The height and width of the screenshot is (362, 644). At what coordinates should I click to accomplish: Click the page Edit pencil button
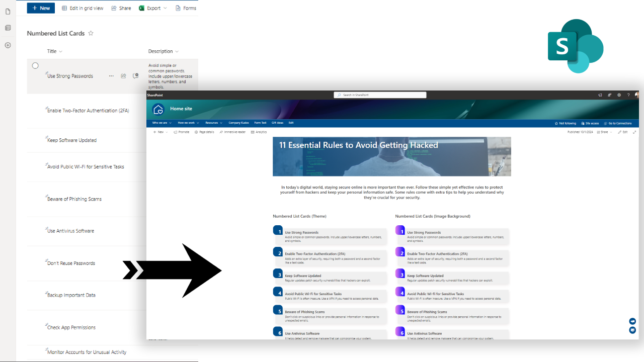click(623, 132)
